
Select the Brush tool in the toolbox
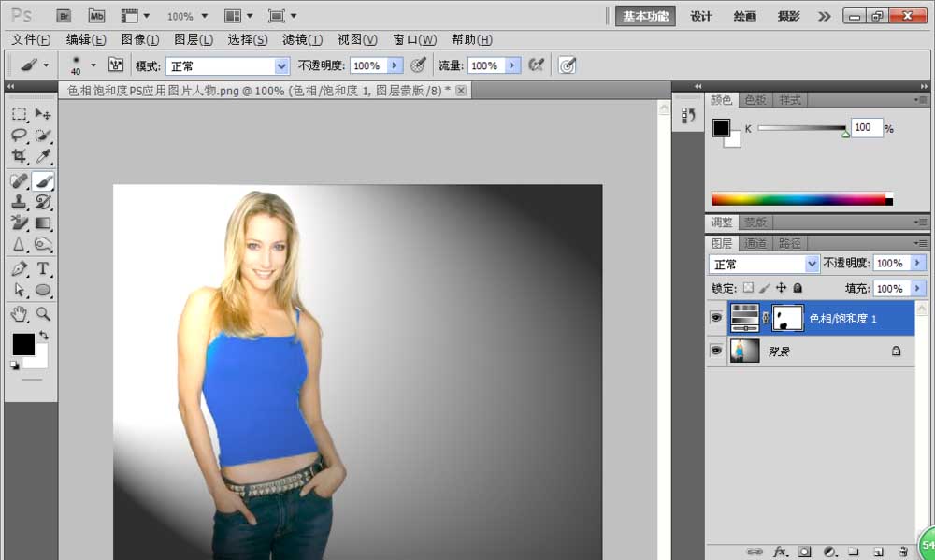(x=43, y=180)
